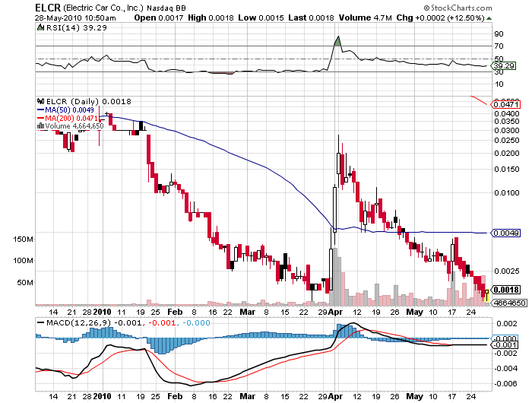This screenshot has width=532, height=403.
Task: Click the RSI(14) indicator icon
Action: pyautogui.click(x=40, y=27)
